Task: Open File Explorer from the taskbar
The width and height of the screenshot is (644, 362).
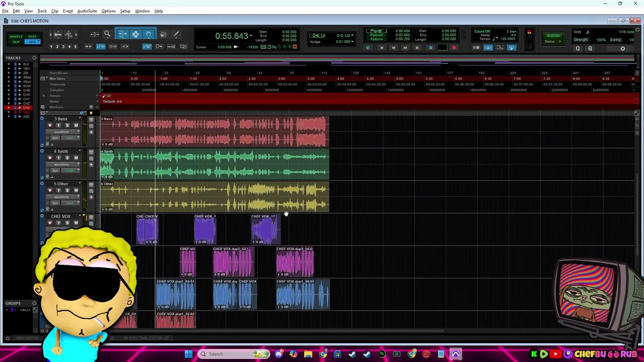Action: click(x=308, y=354)
